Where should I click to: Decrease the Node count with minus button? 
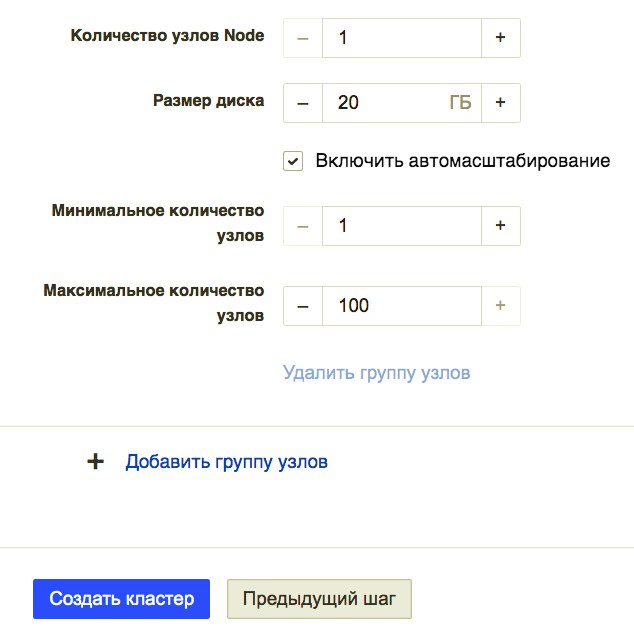303,38
